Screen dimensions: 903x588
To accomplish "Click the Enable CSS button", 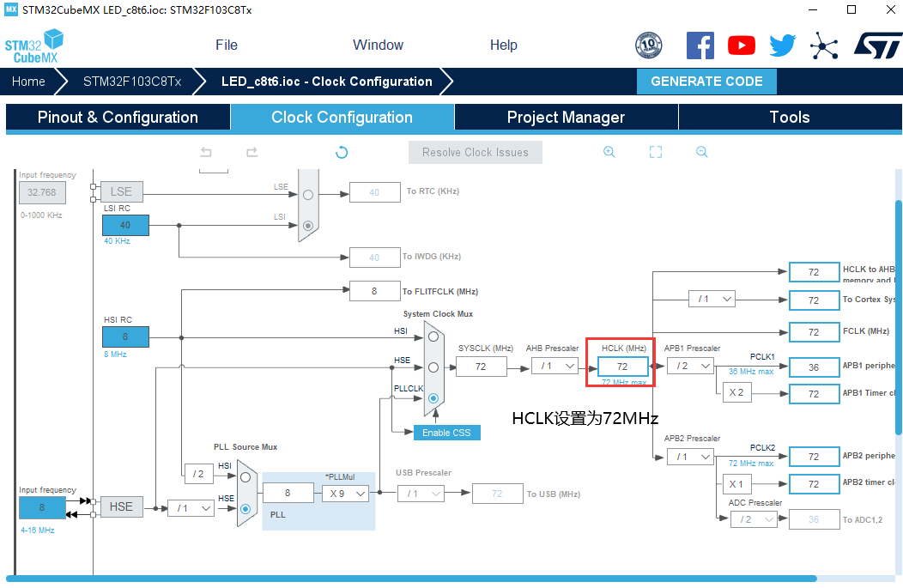I will (x=446, y=433).
